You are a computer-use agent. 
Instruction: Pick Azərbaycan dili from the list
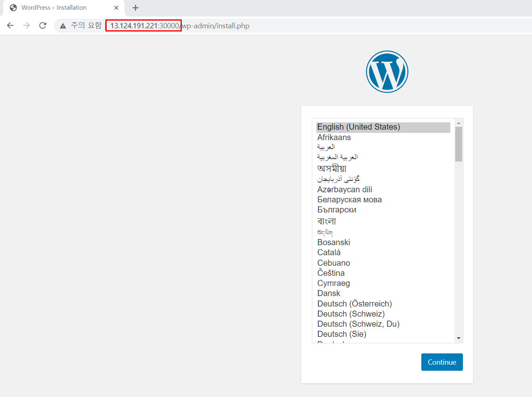[x=383, y=189]
